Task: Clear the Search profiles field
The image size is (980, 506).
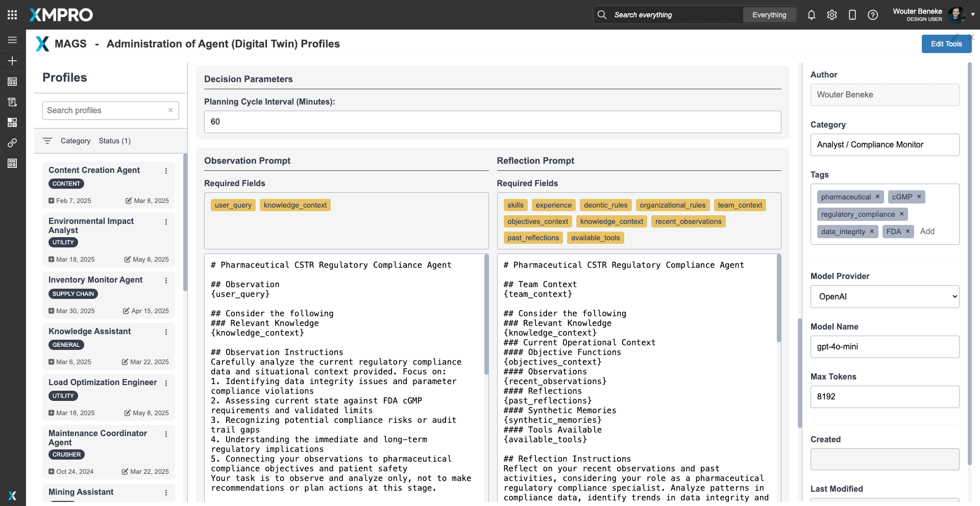Action: [170, 110]
